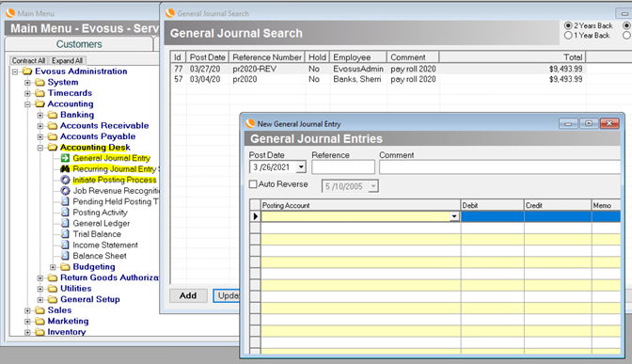
Task: Open the General Ledger tree item
Action: [x=102, y=223]
